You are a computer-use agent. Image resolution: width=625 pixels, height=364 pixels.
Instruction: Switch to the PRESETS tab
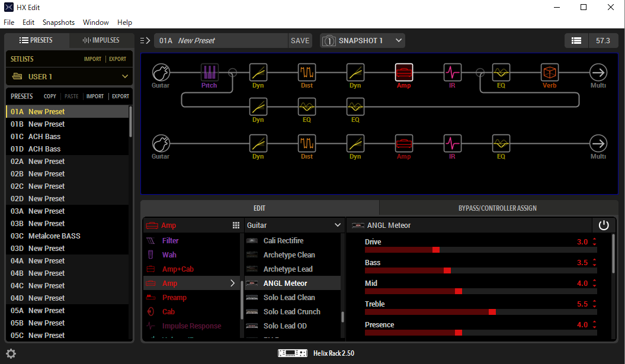point(36,40)
